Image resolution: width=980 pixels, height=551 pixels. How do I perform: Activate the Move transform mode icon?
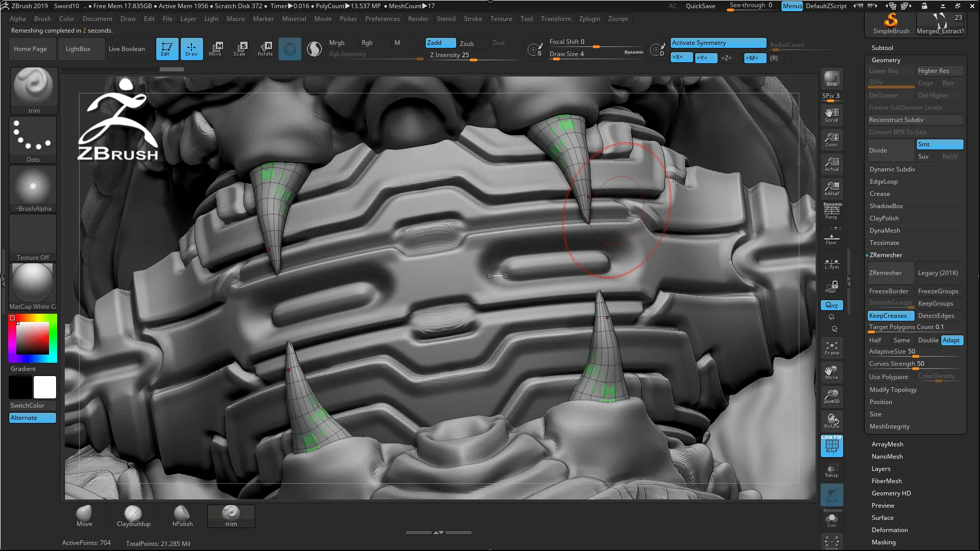coord(215,48)
